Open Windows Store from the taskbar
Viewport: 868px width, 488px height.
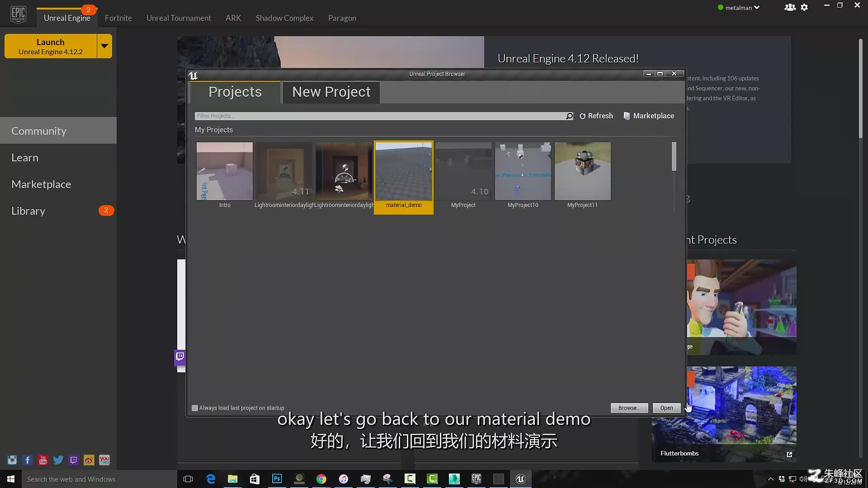click(x=255, y=479)
